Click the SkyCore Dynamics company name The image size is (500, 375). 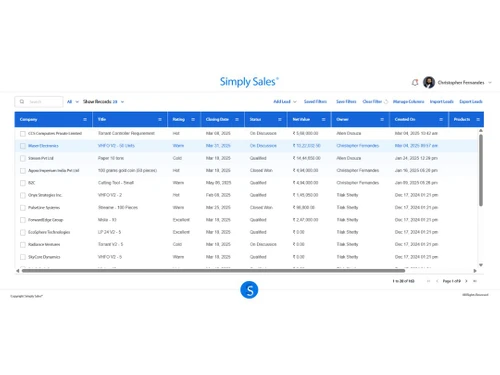coord(44,257)
